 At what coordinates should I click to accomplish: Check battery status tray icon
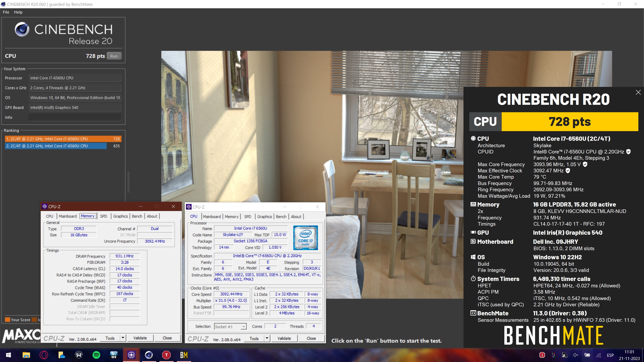pyautogui.click(x=587, y=355)
